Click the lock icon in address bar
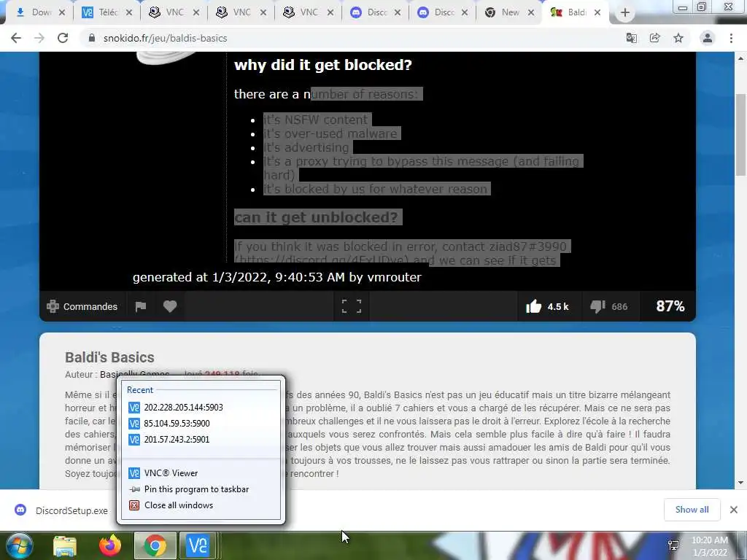 pos(91,38)
